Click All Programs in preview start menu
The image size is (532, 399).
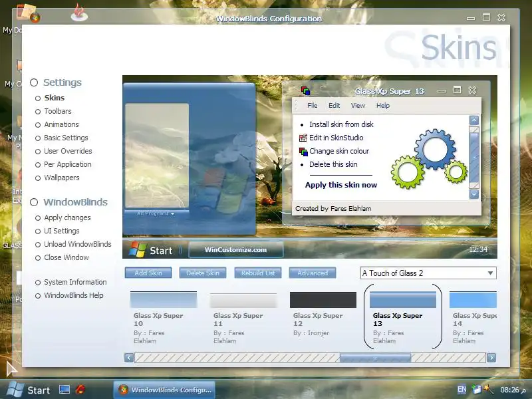pyautogui.click(x=156, y=213)
